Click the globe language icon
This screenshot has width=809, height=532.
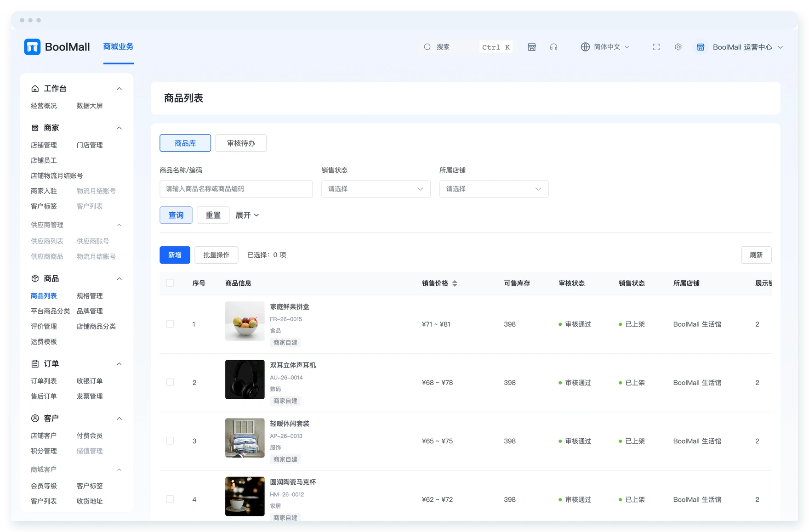(x=585, y=47)
